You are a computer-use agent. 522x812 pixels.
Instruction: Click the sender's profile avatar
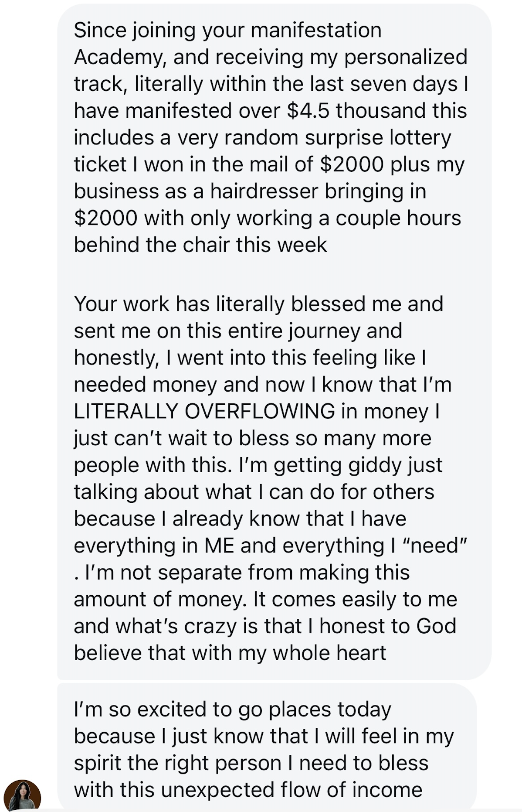click(22, 794)
